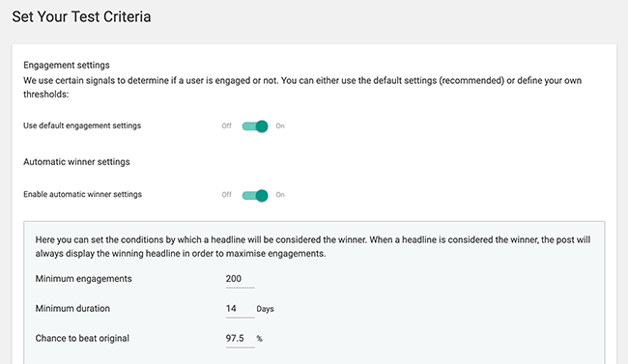Click Off label beside automatic winner toggle
628x364 pixels.
[x=227, y=195]
